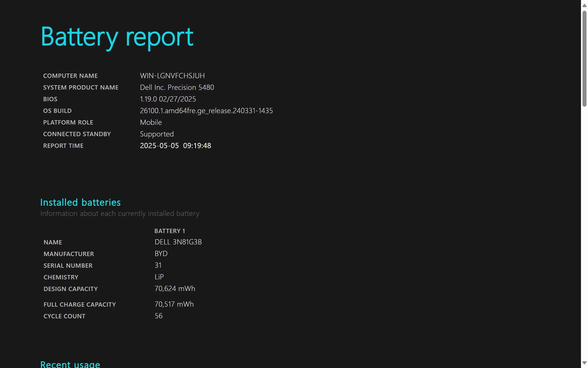Click the scrollbar up arrow
This screenshot has height=368, width=588.
tap(584, 5)
